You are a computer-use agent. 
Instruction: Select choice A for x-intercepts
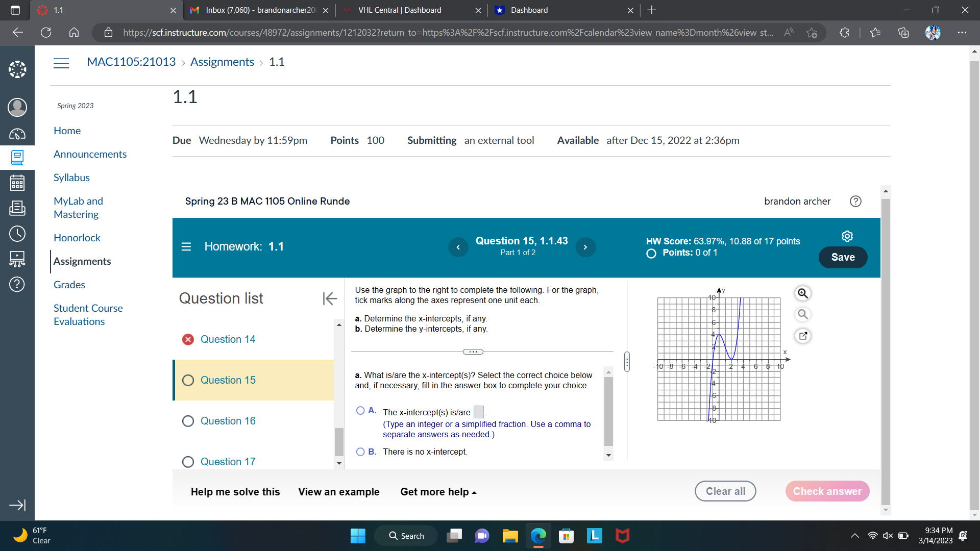tap(360, 411)
